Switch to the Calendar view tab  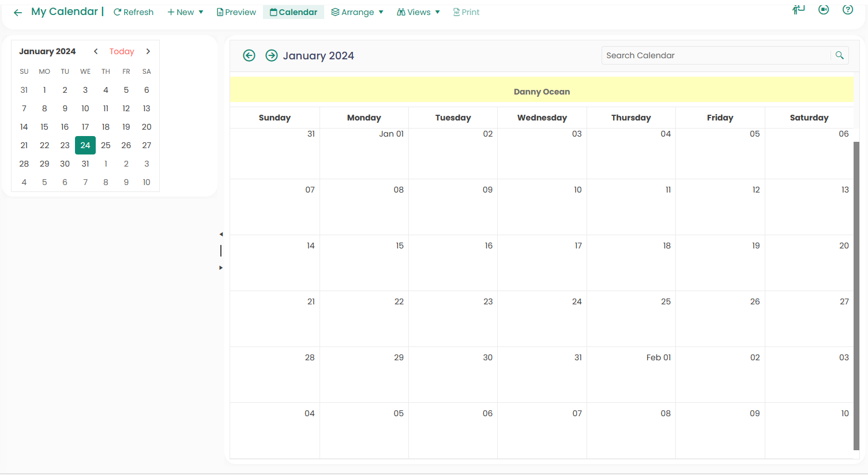tap(294, 12)
